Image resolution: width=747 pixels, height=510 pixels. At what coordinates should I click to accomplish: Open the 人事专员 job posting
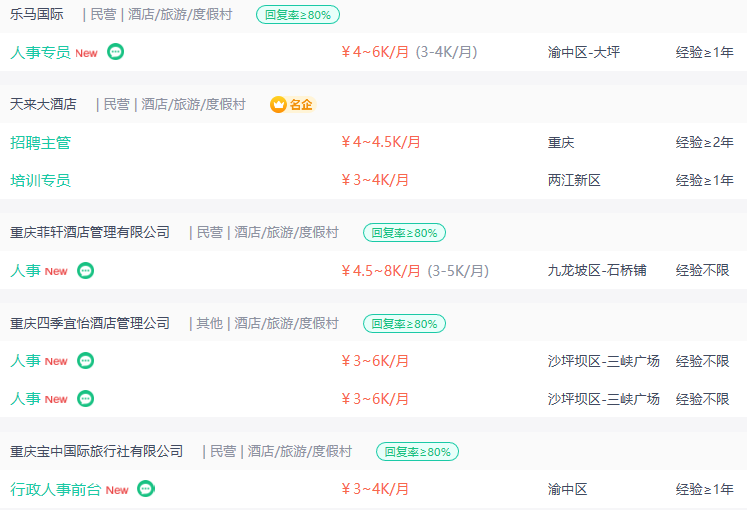40,52
